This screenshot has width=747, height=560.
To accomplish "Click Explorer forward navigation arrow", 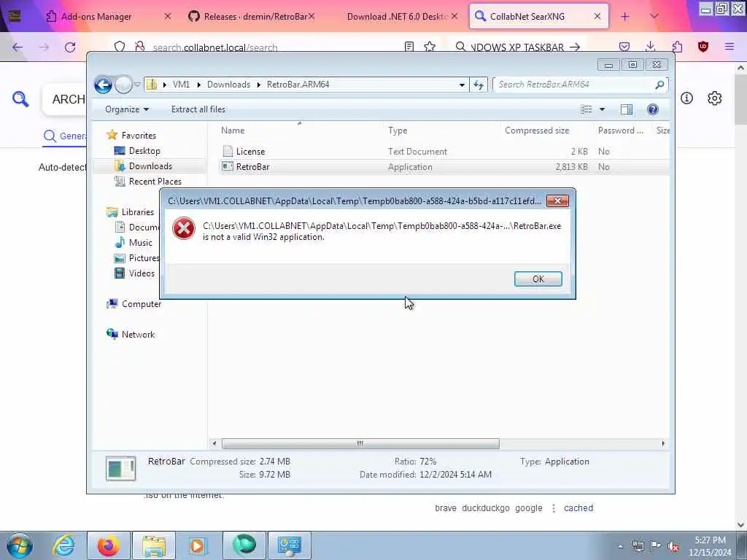I will click(x=123, y=85).
